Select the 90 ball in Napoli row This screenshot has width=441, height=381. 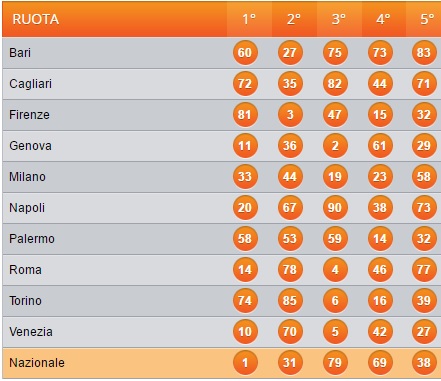coord(335,208)
